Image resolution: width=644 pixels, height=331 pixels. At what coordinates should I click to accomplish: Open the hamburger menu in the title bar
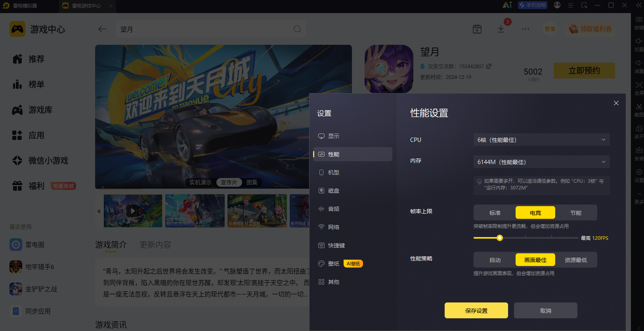(571, 5)
